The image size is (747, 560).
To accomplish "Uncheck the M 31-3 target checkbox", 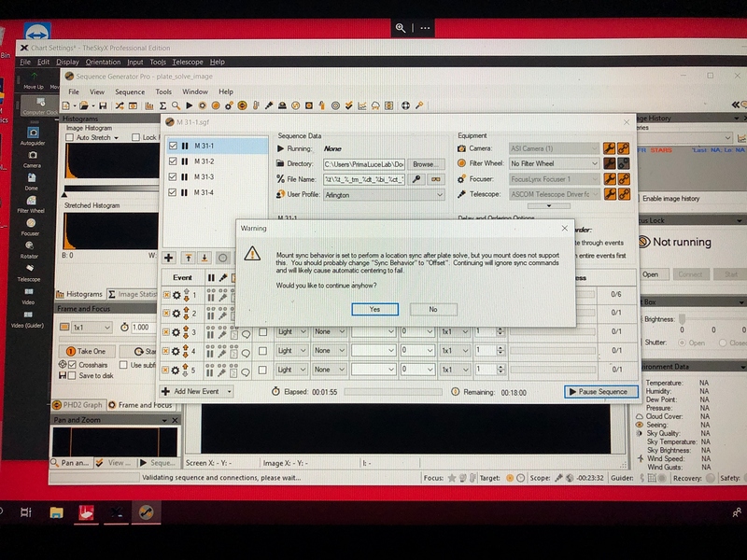I will [173, 177].
